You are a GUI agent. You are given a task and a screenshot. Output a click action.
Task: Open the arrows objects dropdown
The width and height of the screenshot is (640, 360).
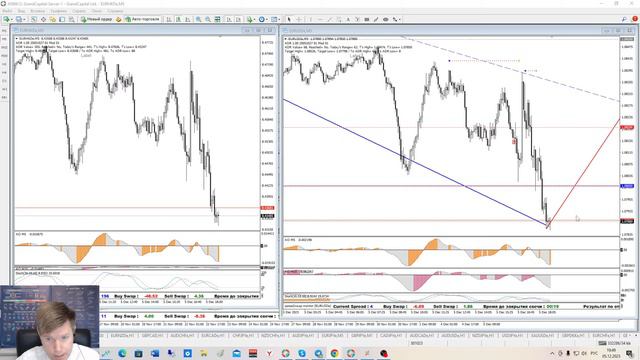396,19
